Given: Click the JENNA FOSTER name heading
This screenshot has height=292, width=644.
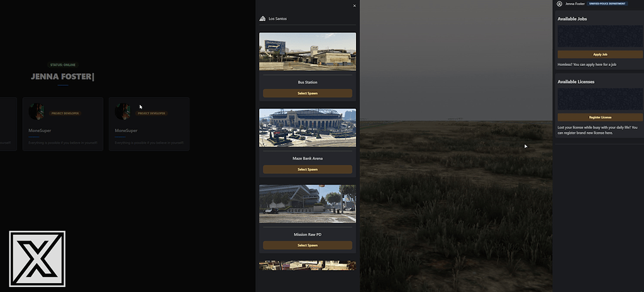Looking at the screenshot, I should click(x=62, y=77).
